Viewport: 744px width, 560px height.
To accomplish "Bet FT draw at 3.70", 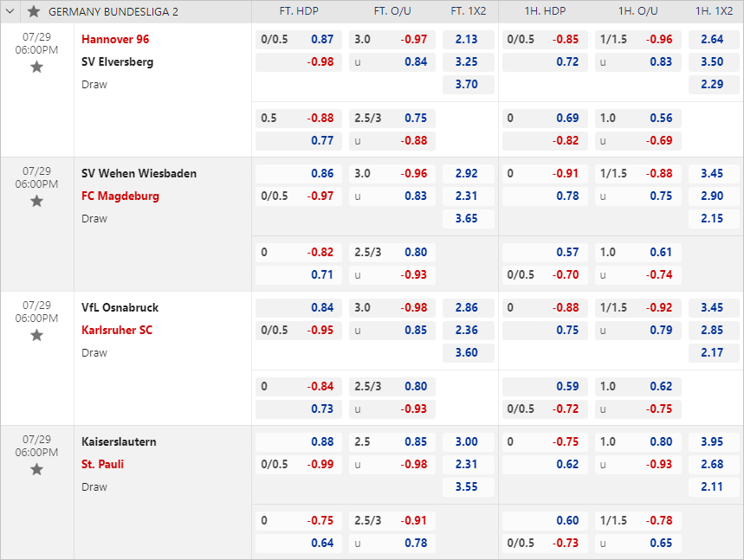I will [469, 85].
